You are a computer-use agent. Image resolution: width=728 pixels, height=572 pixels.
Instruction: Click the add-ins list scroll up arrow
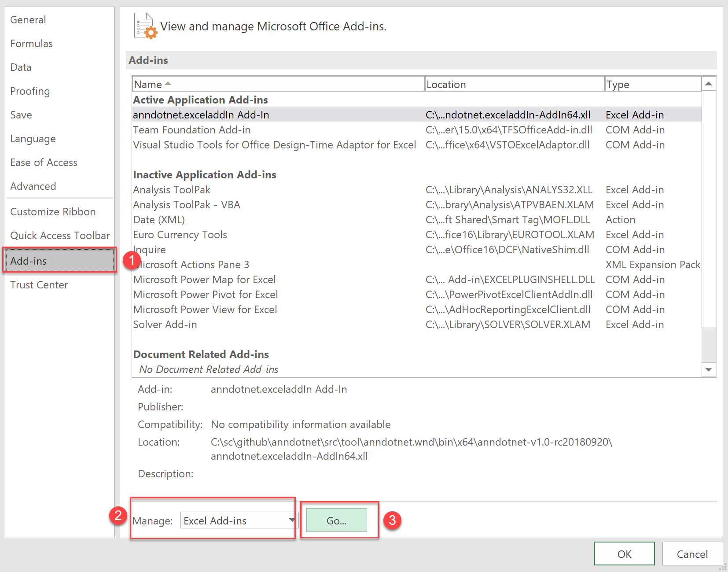tap(709, 84)
